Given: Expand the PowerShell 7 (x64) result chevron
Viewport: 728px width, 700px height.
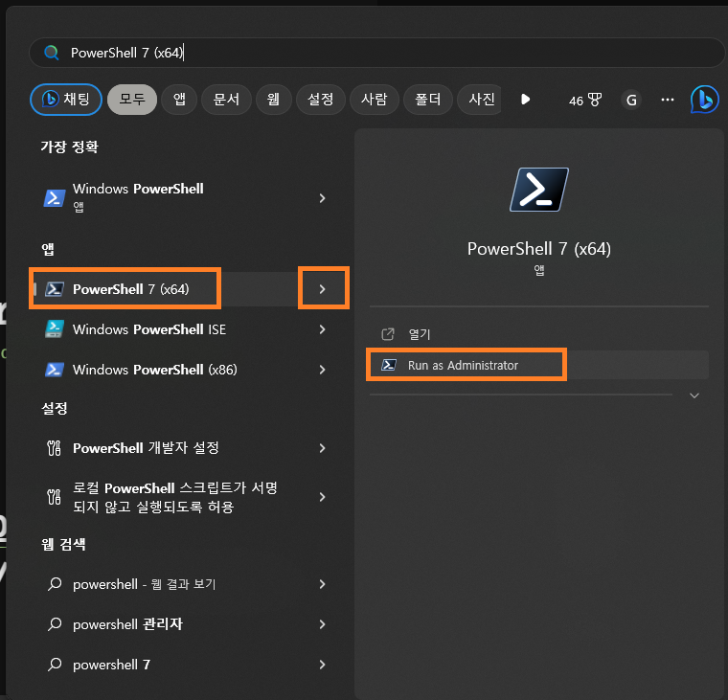Looking at the screenshot, I should [x=323, y=289].
